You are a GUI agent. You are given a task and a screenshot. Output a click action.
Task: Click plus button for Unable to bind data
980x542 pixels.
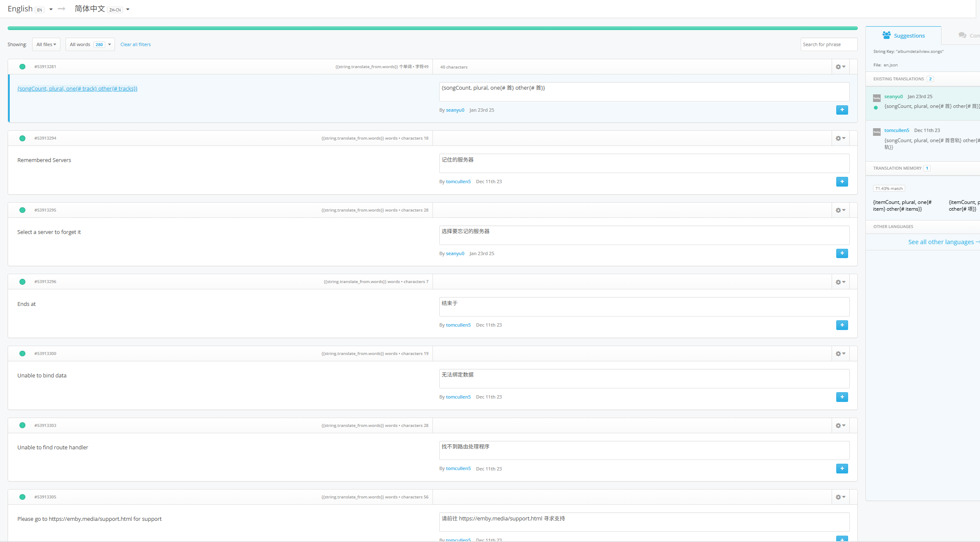842,397
